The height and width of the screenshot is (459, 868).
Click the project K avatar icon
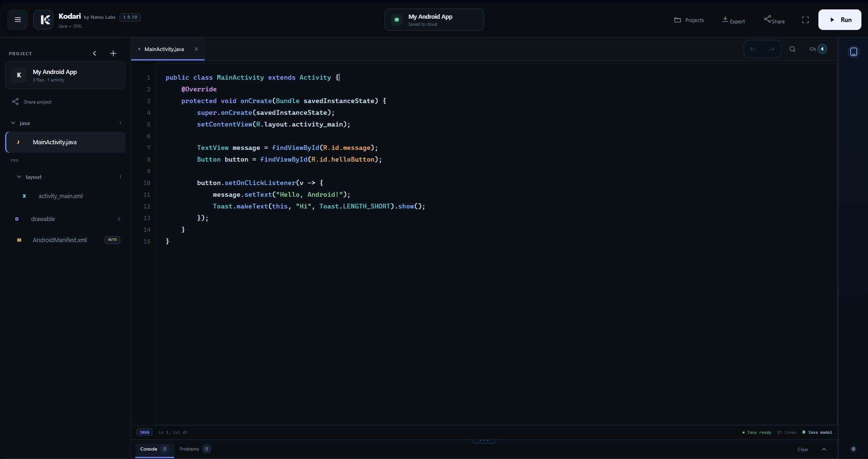click(19, 75)
